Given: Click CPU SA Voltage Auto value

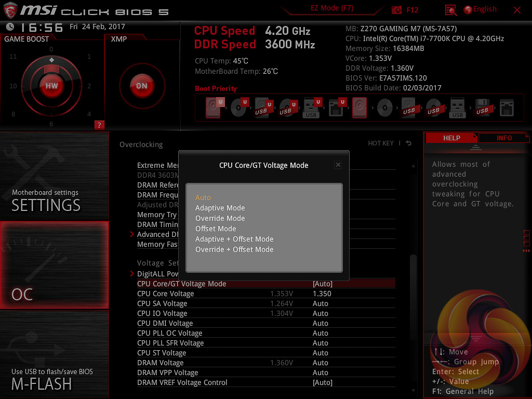Looking at the screenshot, I should (320, 303).
